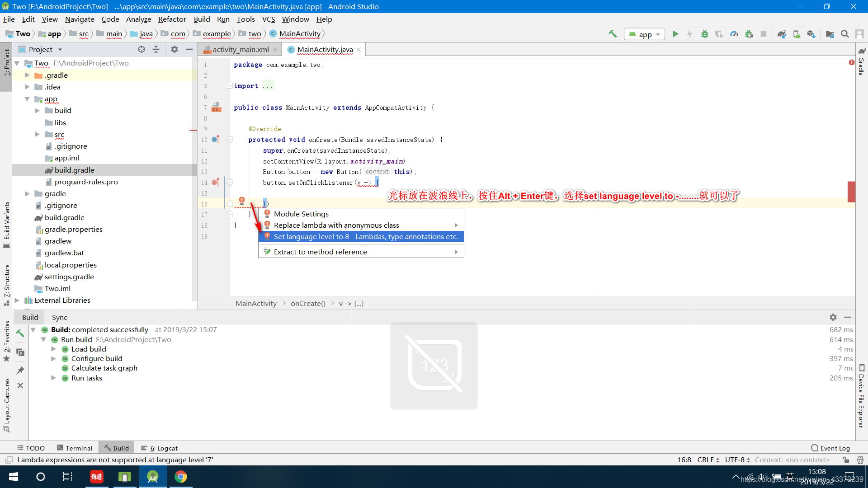Click the Attach debugger to process icon
The image size is (868, 488).
pos(749,34)
